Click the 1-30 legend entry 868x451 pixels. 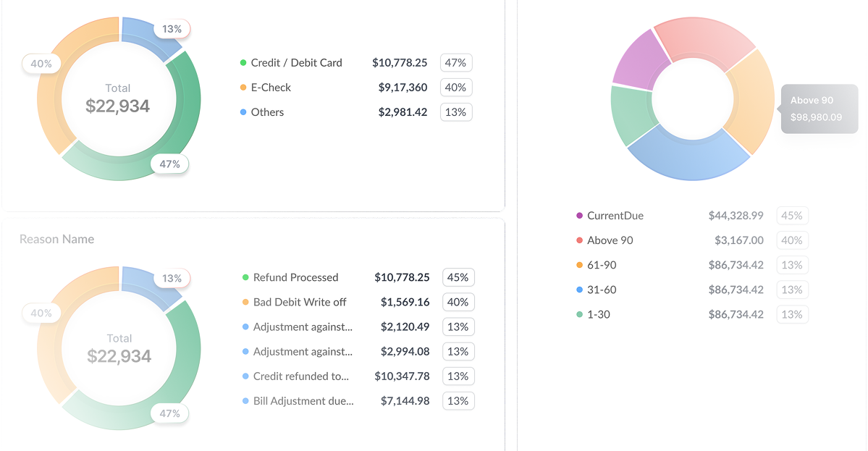598,314
